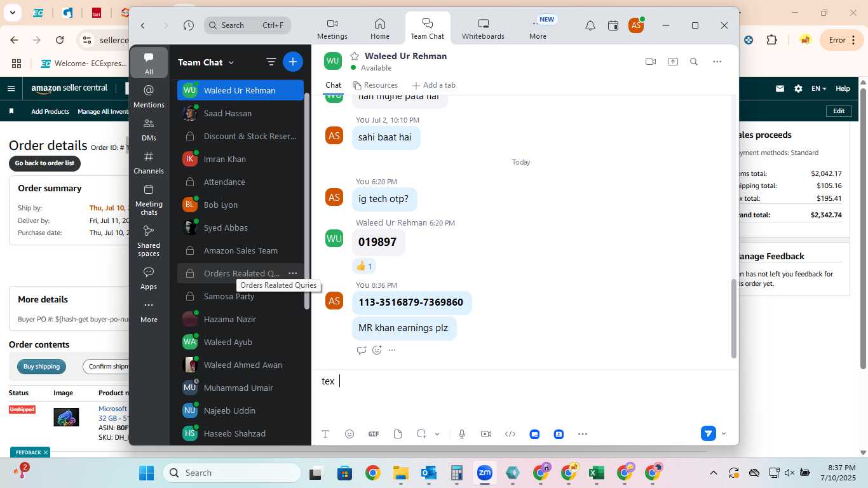Screen dimensions: 868x488
Task: Open composer more options ellipsis
Action: click(583, 434)
